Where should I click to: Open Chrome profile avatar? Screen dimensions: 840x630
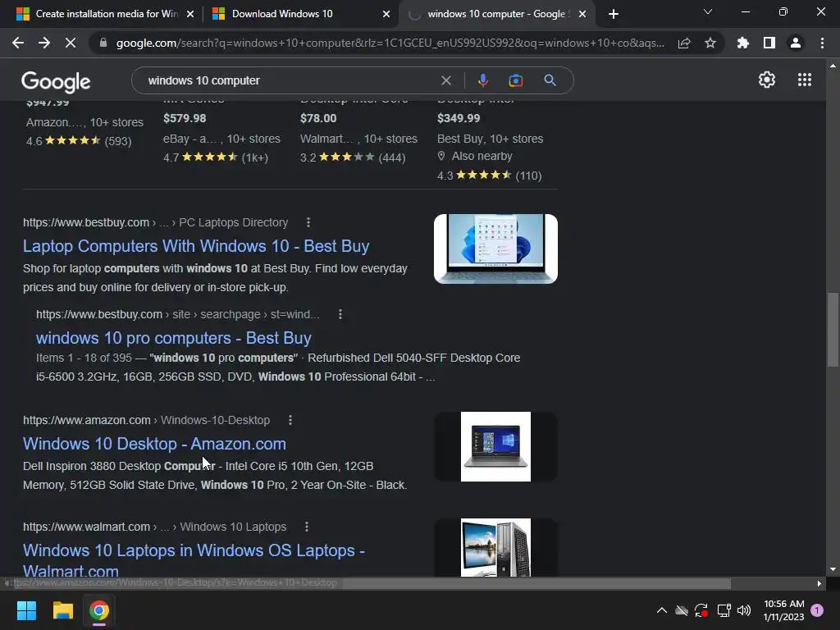(796, 43)
